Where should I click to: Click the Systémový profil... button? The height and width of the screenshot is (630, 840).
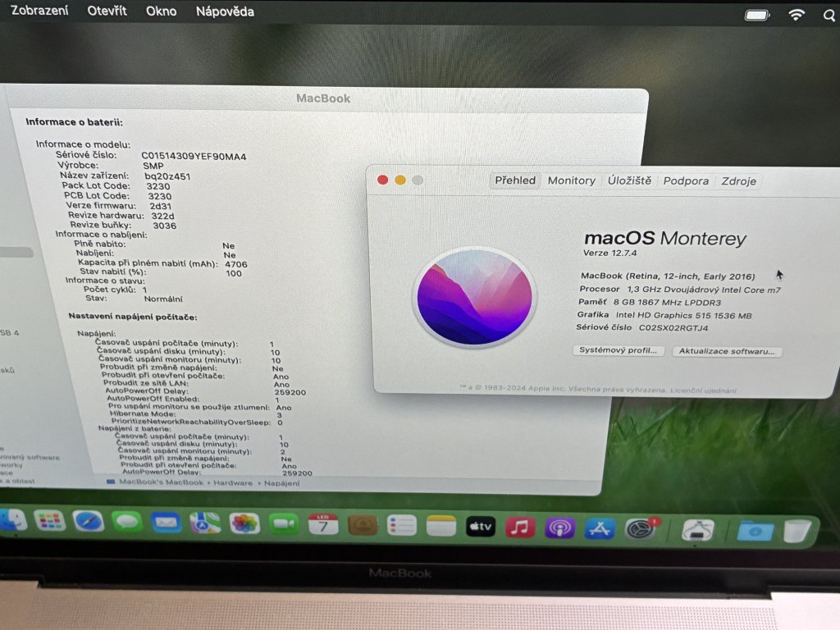pyautogui.click(x=618, y=350)
